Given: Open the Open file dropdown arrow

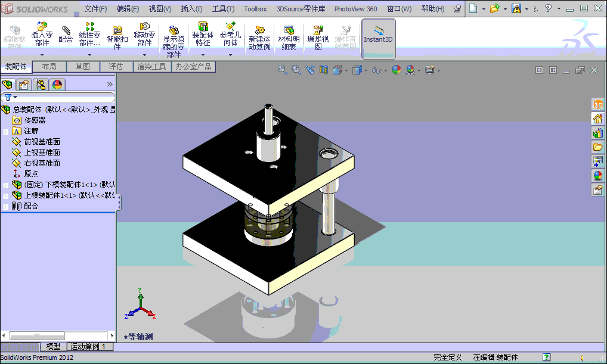Looking at the screenshot, I should (x=505, y=9).
